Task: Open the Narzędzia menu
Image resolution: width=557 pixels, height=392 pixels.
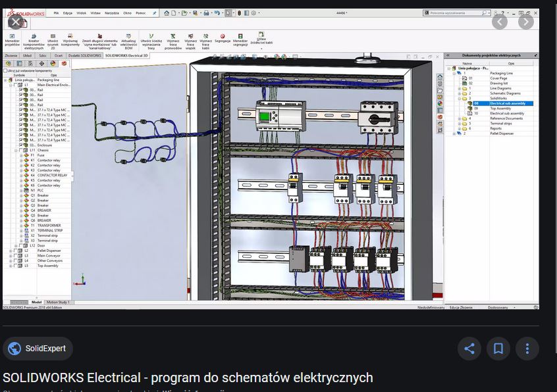Action: click(x=112, y=13)
